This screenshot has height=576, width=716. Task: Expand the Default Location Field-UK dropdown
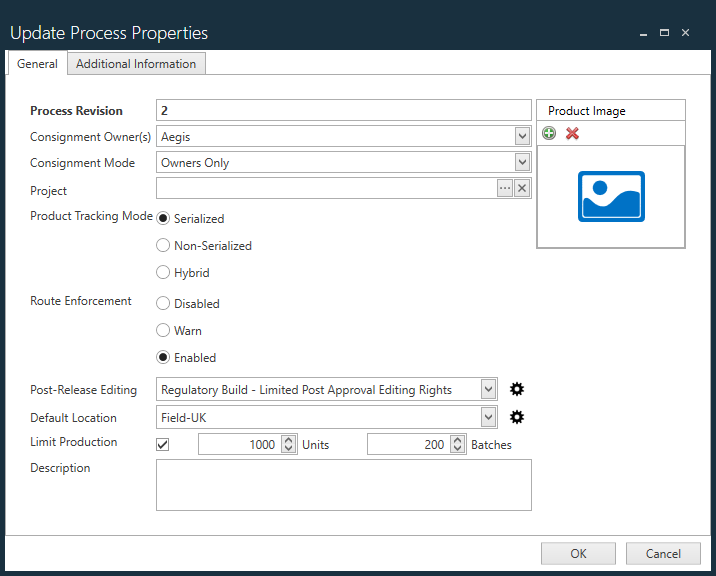488,418
